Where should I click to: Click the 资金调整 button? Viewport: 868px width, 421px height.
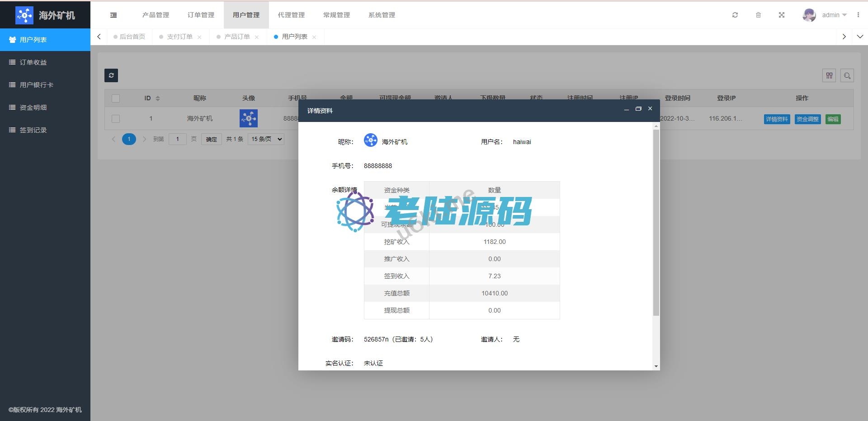click(x=807, y=119)
